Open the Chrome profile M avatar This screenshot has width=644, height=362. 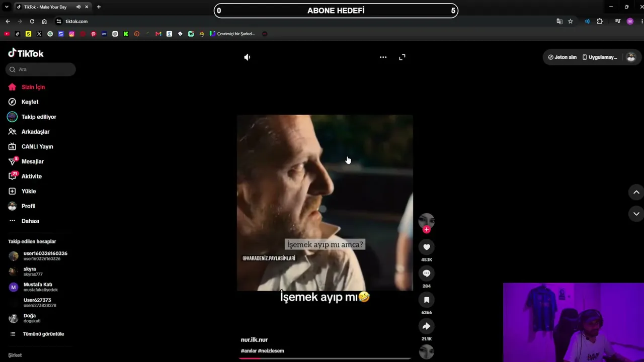click(x=630, y=21)
